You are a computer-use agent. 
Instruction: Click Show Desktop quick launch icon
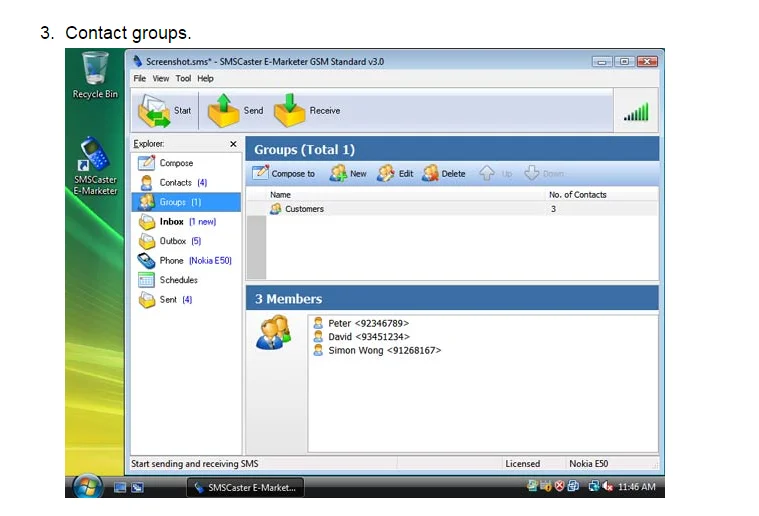[x=120, y=487]
